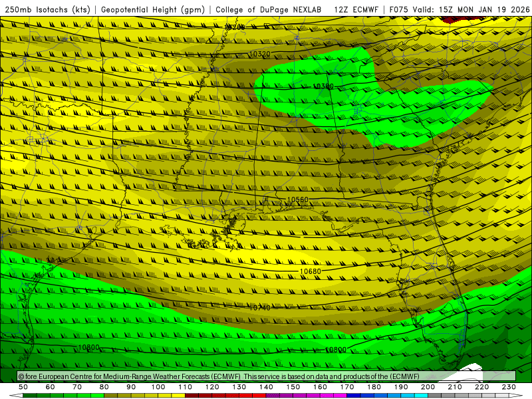Click the 220 value on the color scale
This screenshot has height=399, width=532.
pyautogui.click(x=481, y=387)
